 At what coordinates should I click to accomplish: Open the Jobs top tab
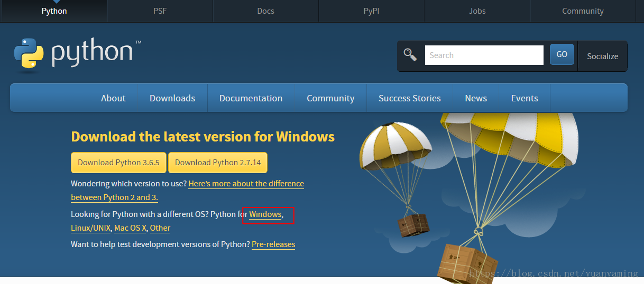pos(477,11)
